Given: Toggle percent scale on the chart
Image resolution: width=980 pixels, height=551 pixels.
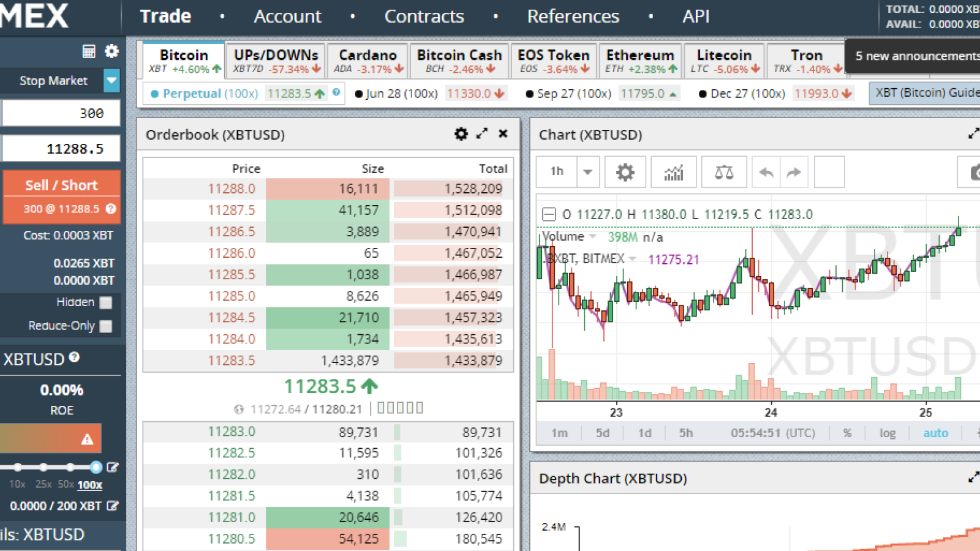Looking at the screenshot, I should point(847,433).
